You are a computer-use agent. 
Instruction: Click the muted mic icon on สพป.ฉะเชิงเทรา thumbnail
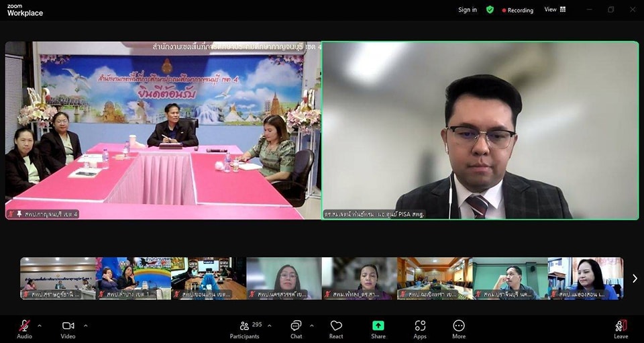coord(403,294)
